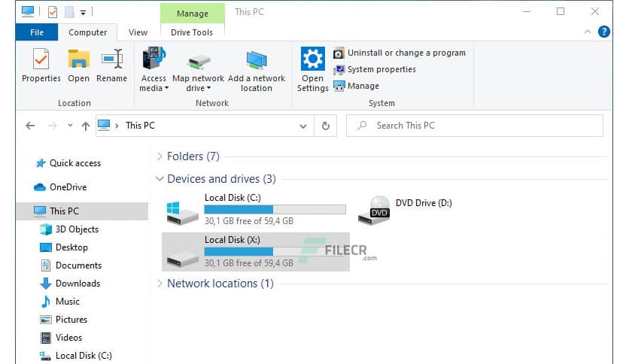Image resolution: width=629 pixels, height=364 pixels.
Task: Click the path chevron before This PC
Action: pyautogui.click(x=117, y=126)
